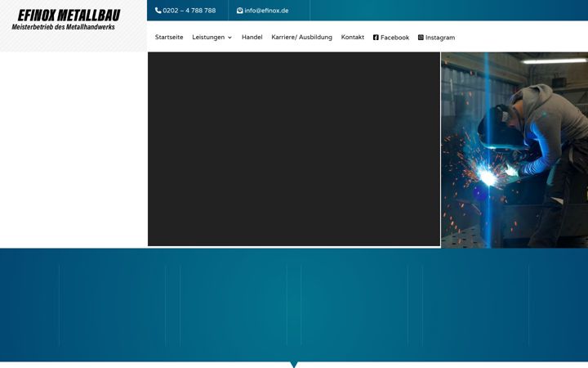Open the info@efinox.de email link

pyautogui.click(x=266, y=11)
